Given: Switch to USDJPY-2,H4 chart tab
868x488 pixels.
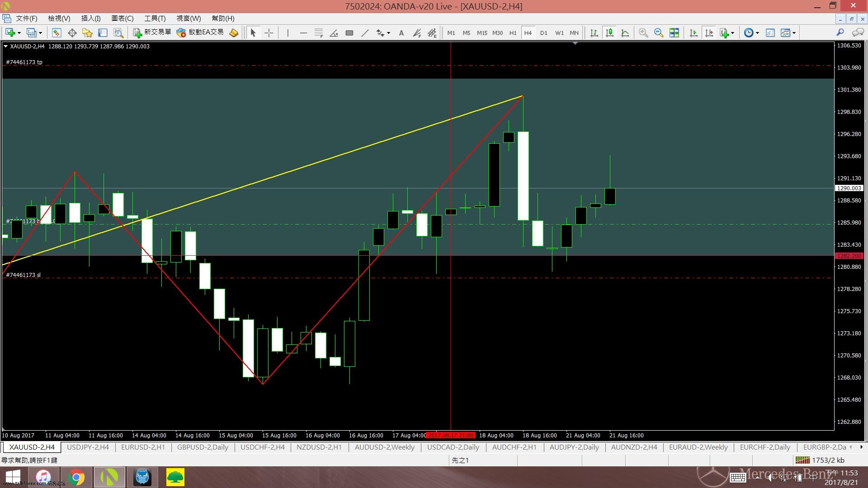Looking at the screenshot, I should [88, 447].
